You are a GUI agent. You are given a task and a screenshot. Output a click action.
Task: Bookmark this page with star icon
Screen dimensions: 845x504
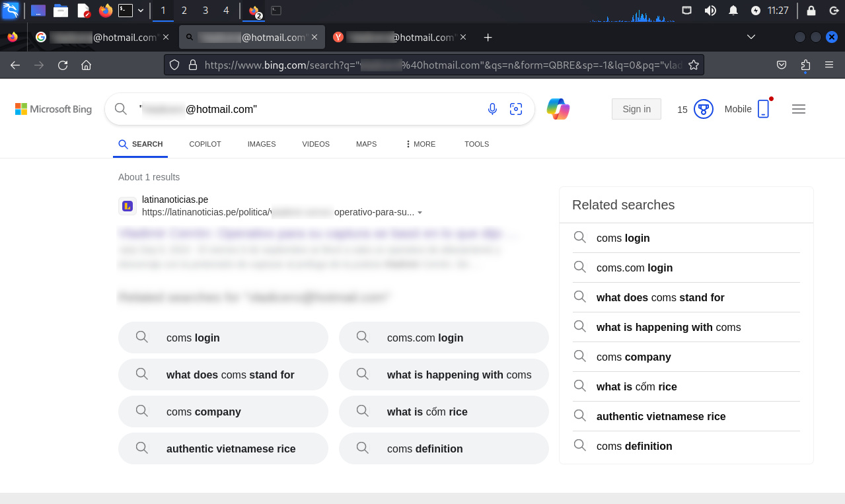[x=693, y=65]
